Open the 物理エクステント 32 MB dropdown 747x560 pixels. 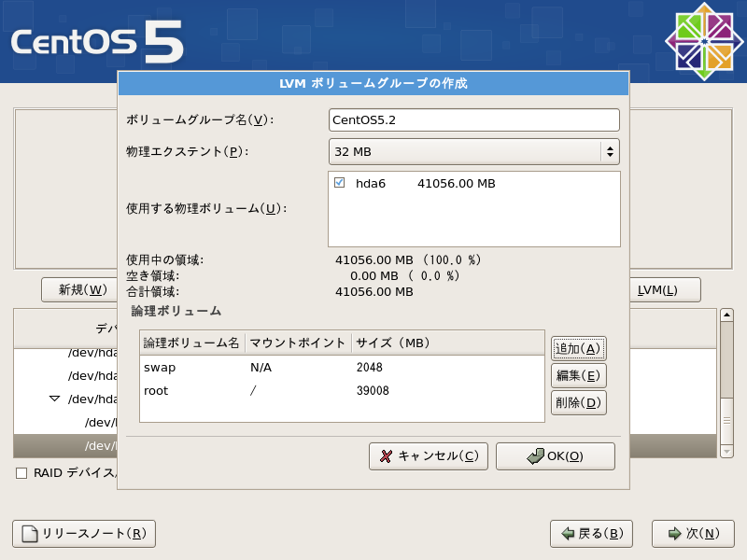pyautogui.click(x=474, y=151)
